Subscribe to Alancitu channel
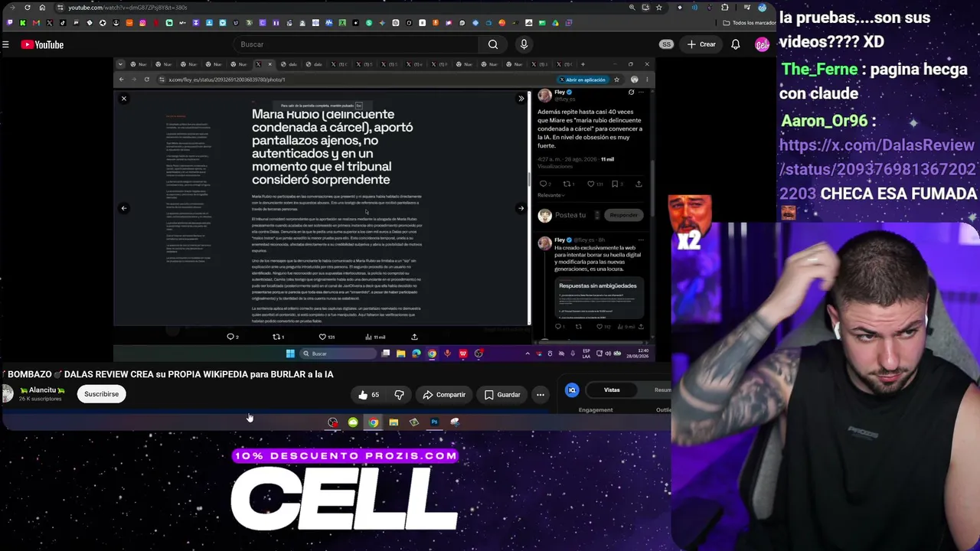The width and height of the screenshot is (980, 551). coord(102,394)
